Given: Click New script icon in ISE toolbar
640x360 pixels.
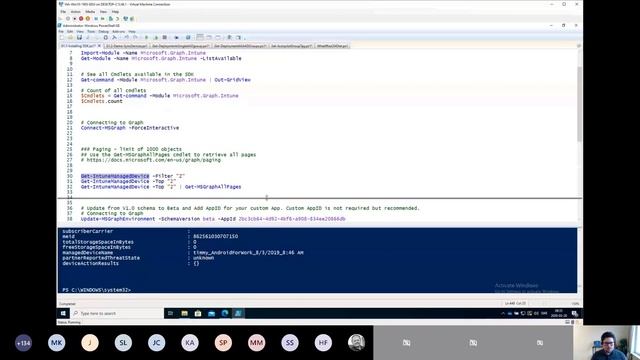Looking at the screenshot, I should (62, 38).
